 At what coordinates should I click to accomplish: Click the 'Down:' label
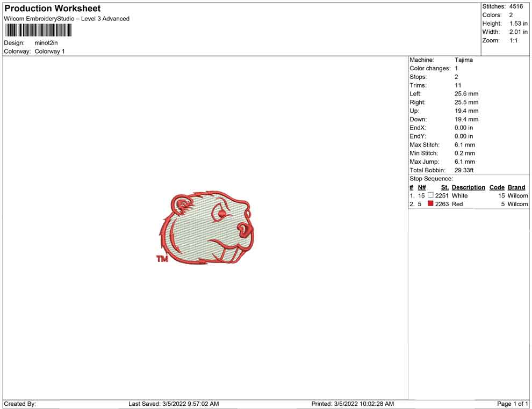point(418,119)
